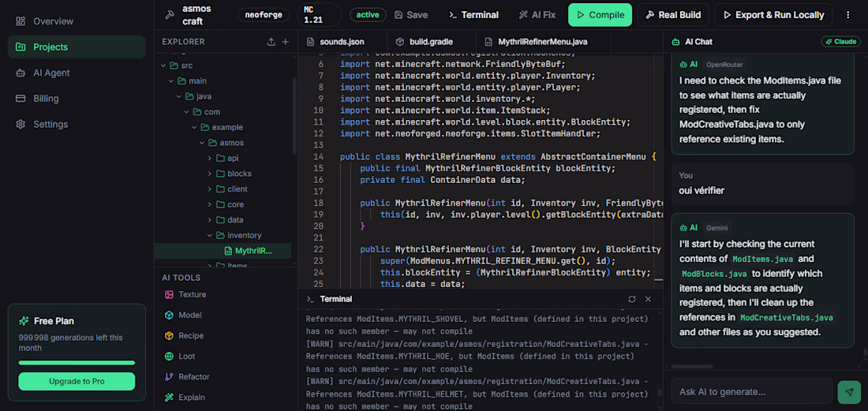Click the Billing card icon
This screenshot has height=411, width=868.
point(21,99)
